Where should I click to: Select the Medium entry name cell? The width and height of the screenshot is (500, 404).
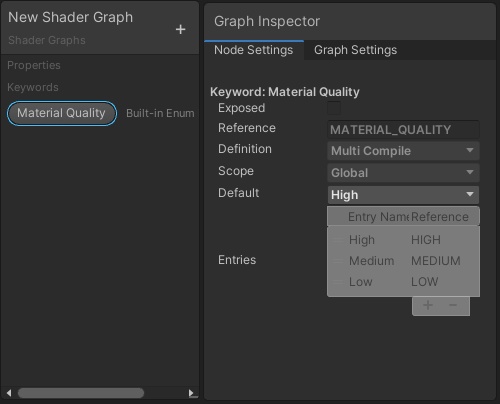[371, 261]
